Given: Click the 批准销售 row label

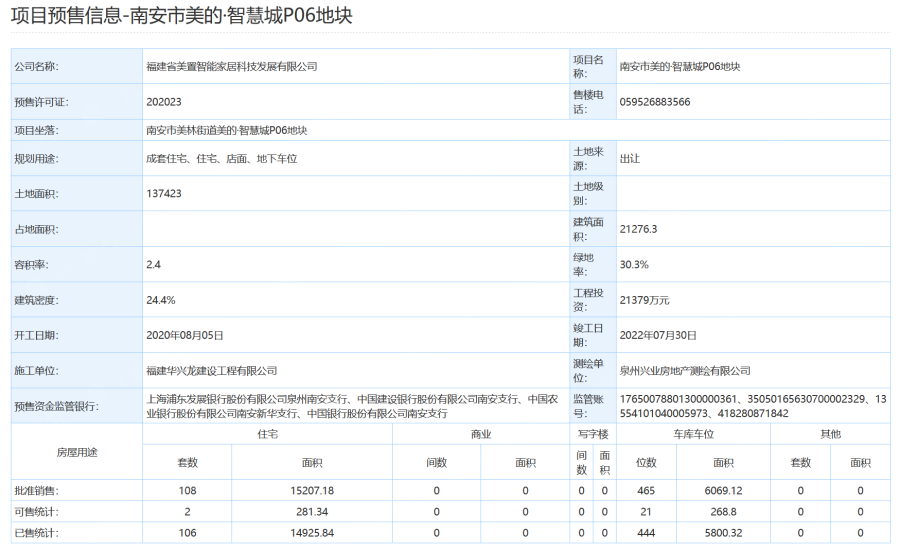Looking at the screenshot, I should coord(36,491).
